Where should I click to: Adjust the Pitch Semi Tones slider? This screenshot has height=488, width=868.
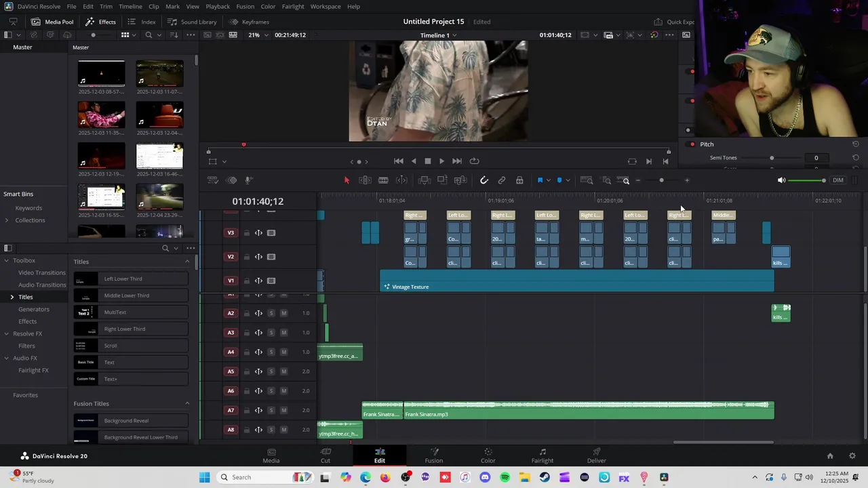[771, 158]
